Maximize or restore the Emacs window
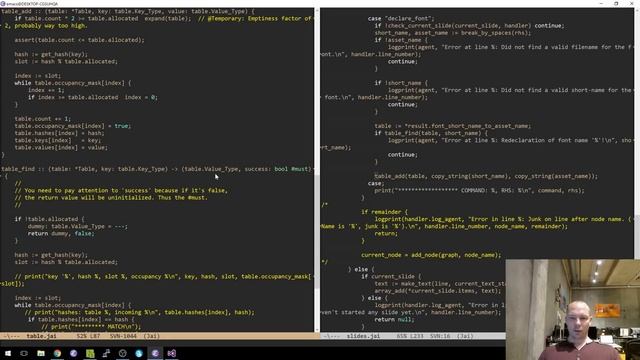Viewport: 640px width, 360px height. coord(616,3)
